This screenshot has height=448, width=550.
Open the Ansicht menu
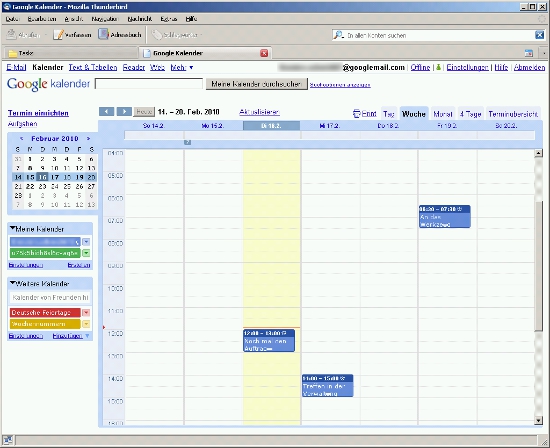[x=74, y=19]
